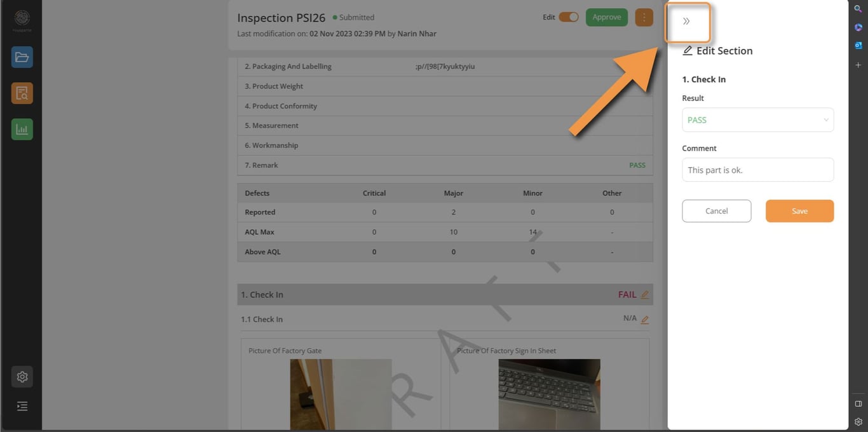The height and width of the screenshot is (432, 868).
Task: Click the Submitted status label
Action: pyautogui.click(x=356, y=18)
